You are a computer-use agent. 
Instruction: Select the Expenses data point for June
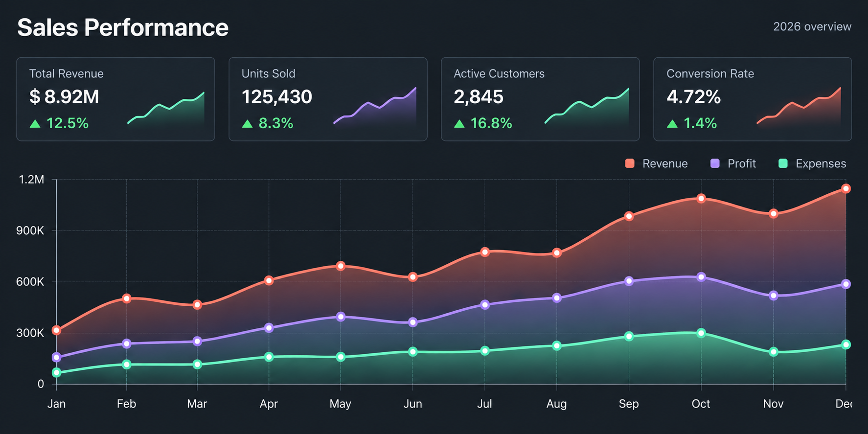[413, 351]
